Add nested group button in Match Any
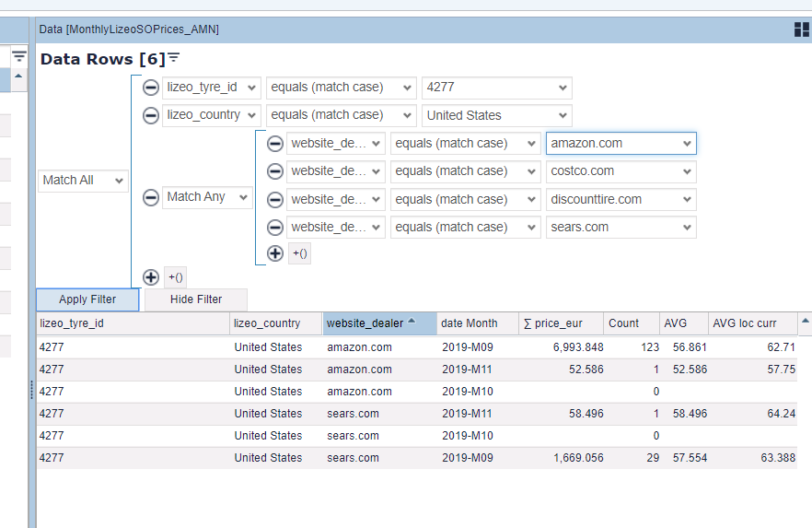 [x=299, y=253]
